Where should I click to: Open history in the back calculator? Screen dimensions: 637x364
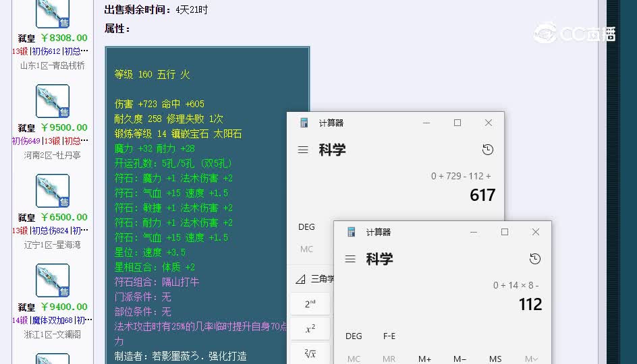tap(488, 150)
